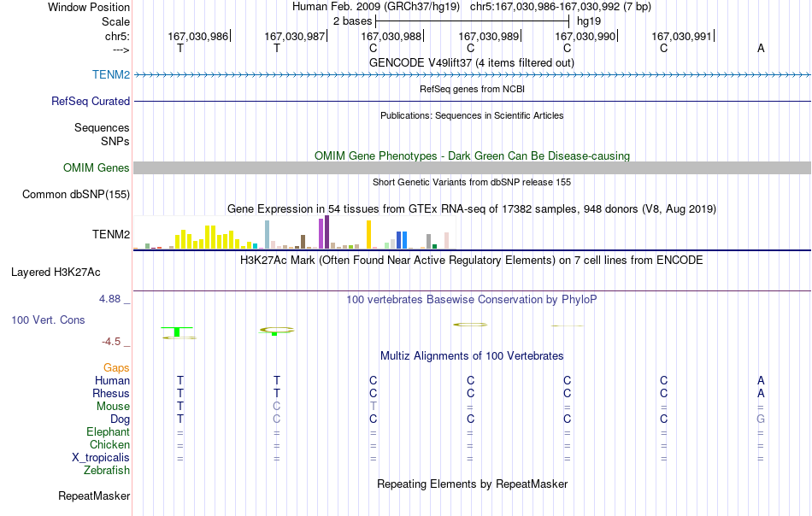
Task: Open Common dbSNP(155) track label
Action: [x=76, y=194]
